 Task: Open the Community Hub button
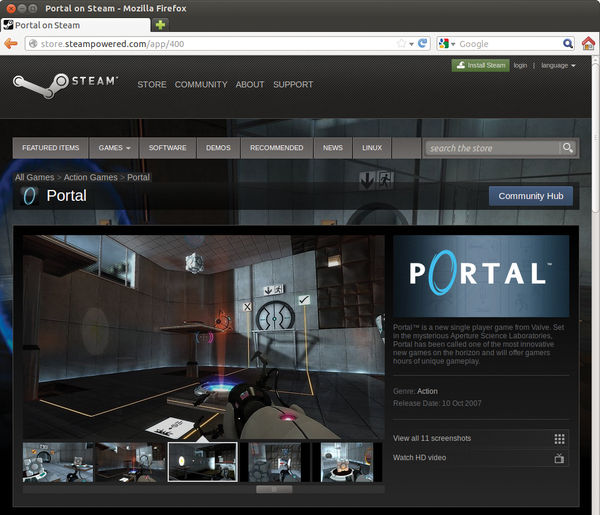point(531,196)
